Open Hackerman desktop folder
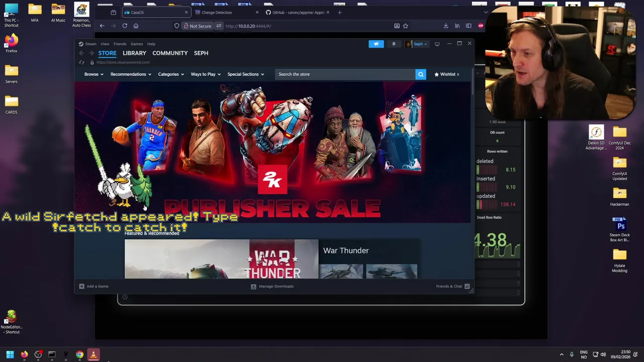The height and width of the screenshot is (362, 644). (619, 197)
